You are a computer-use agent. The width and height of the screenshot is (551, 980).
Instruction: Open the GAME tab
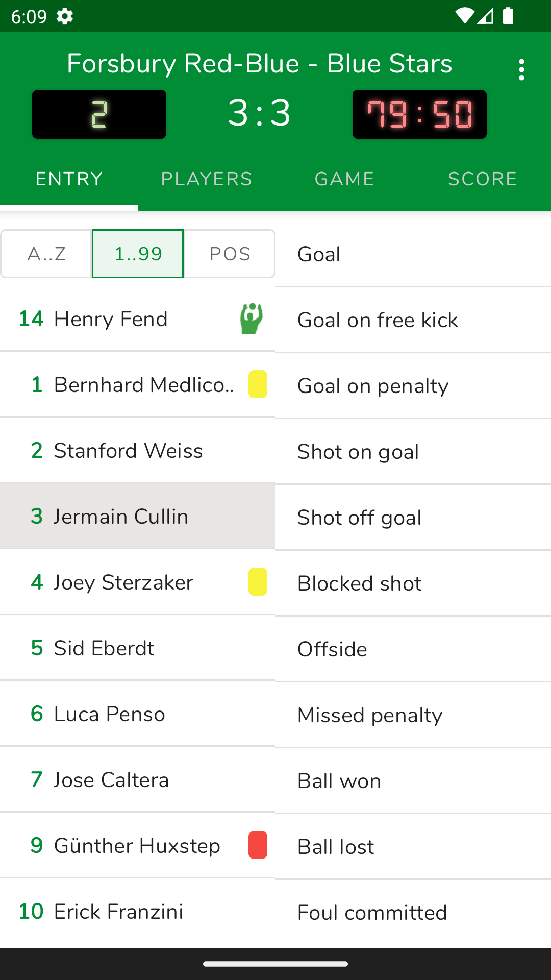(x=344, y=179)
